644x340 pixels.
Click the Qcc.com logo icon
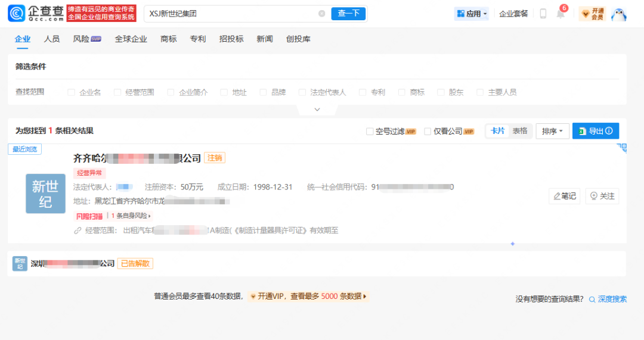pos(17,13)
